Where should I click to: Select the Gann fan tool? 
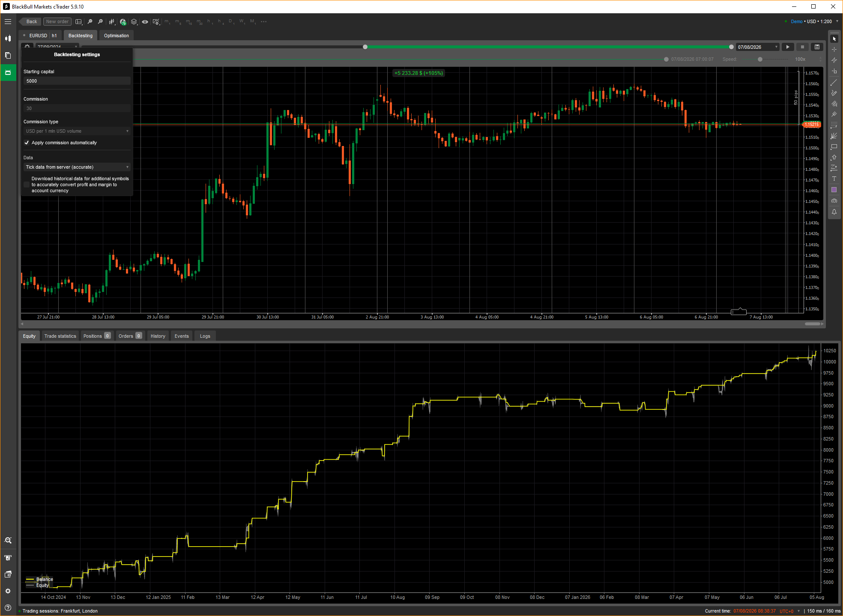click(834, 136)
